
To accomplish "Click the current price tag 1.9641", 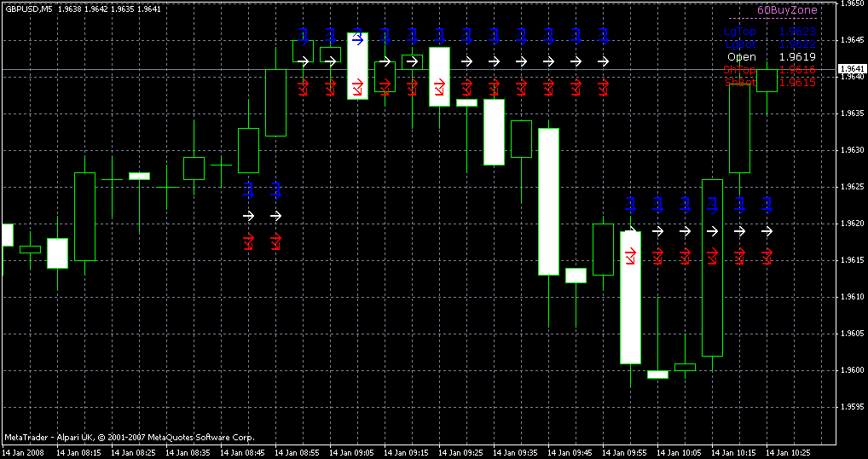I will [852, 69].
